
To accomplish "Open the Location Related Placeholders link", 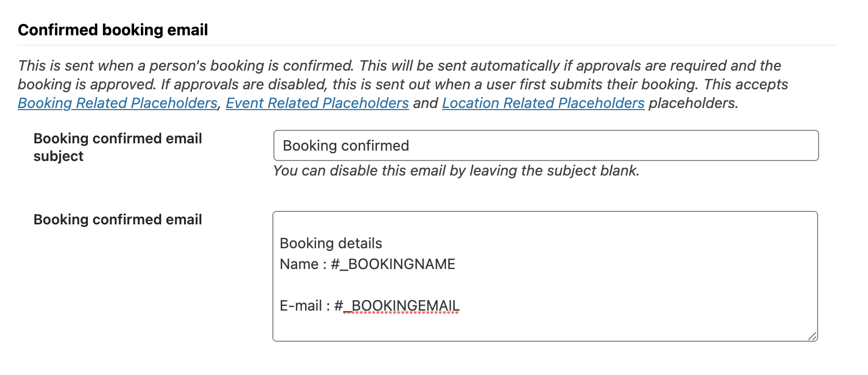I will click(543, 103).
